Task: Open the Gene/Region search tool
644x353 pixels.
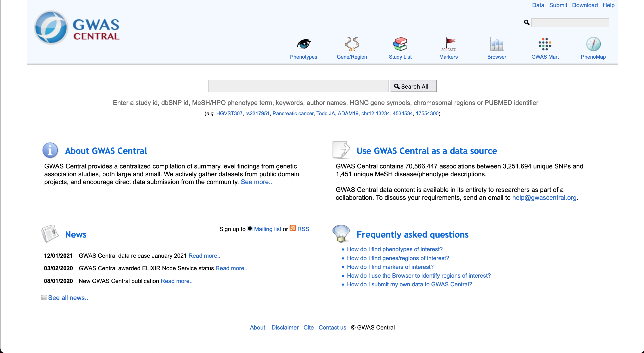Action: [x=352, y=48]
